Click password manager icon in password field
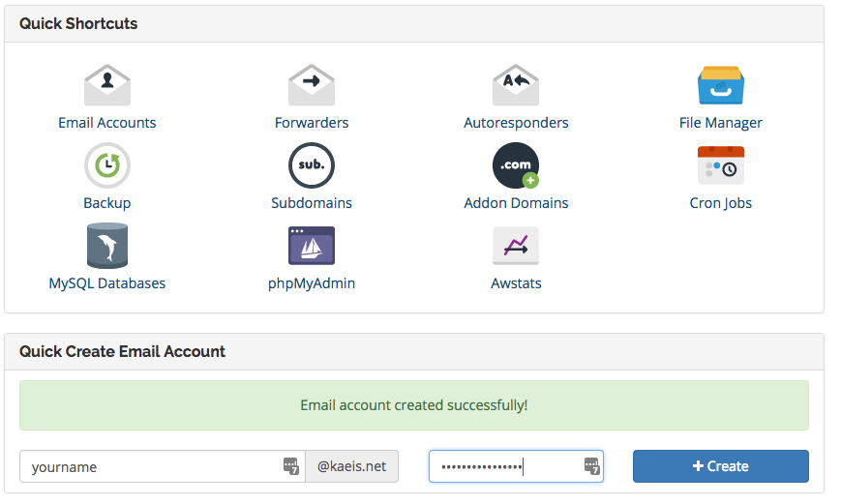 (x=592, y=466)
